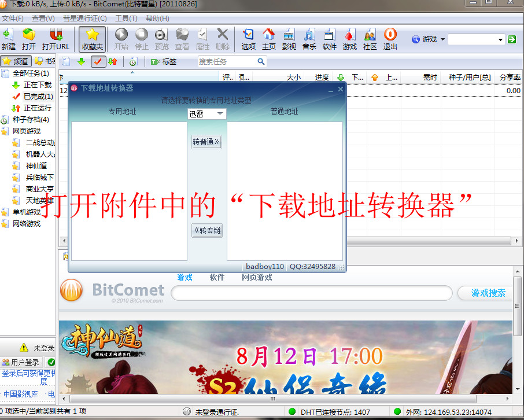524x420 pixels.
Task: Click the 搜索任务 search tasks field
Action: (x=227, y=61)
